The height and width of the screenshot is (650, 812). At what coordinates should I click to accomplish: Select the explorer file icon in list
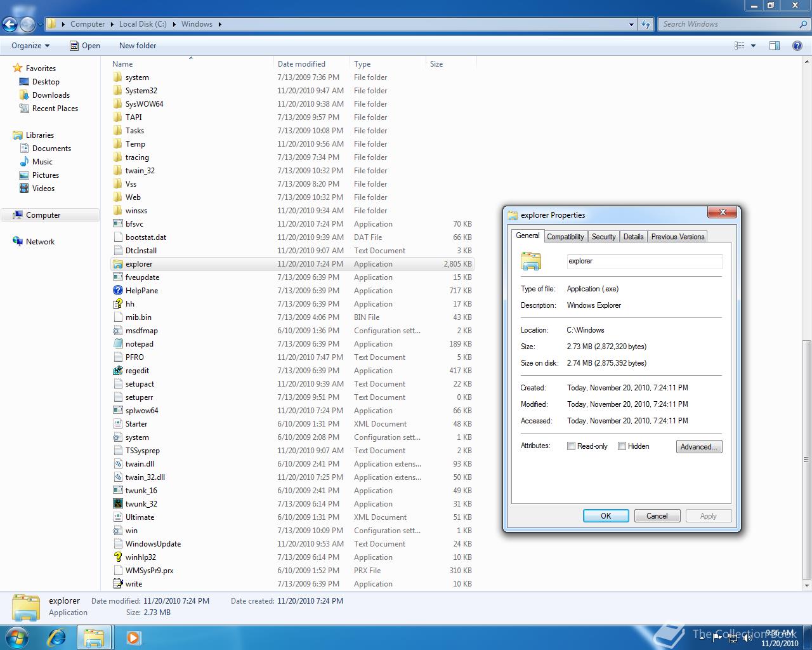pos(117,264)
